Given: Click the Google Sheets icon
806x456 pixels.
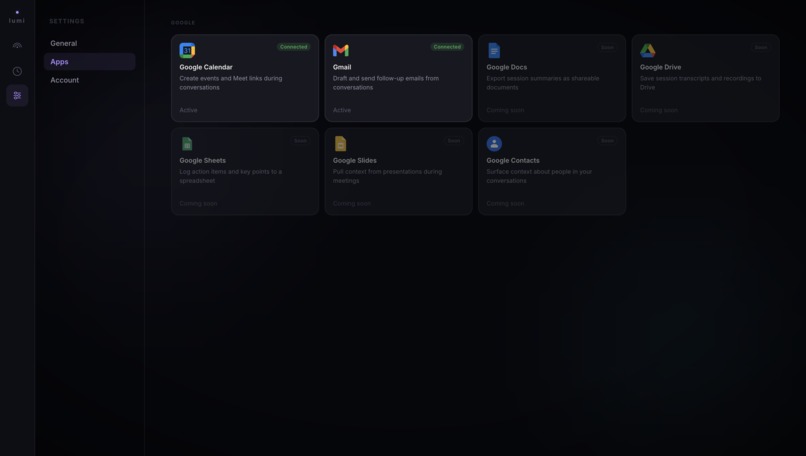Looking at the screenshot, I should [x=187, y=143].
